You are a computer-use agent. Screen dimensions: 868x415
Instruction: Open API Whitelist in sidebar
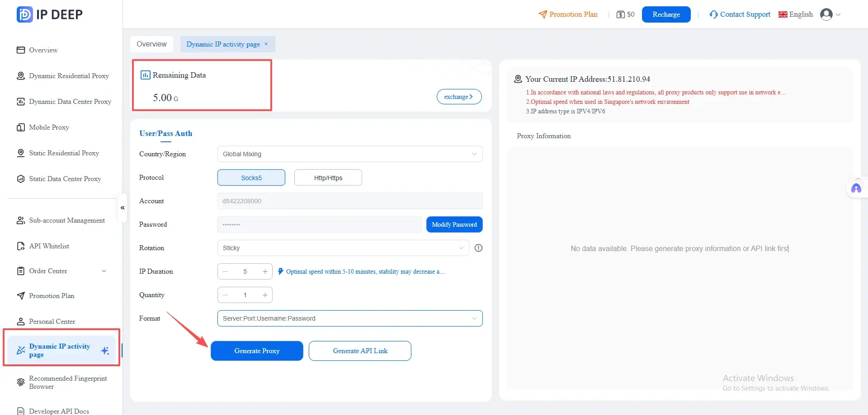tap(49, 246)
